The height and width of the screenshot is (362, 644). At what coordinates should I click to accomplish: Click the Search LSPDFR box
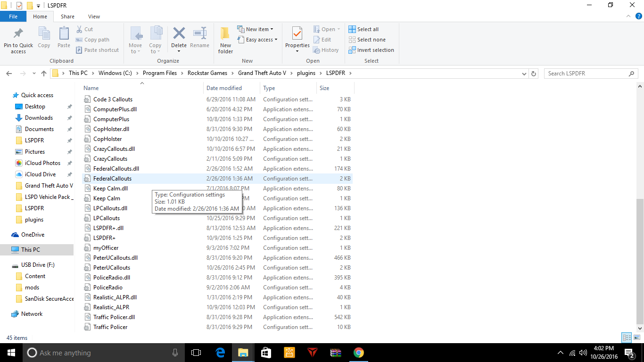pyautogui.click(x=591, y=74)
